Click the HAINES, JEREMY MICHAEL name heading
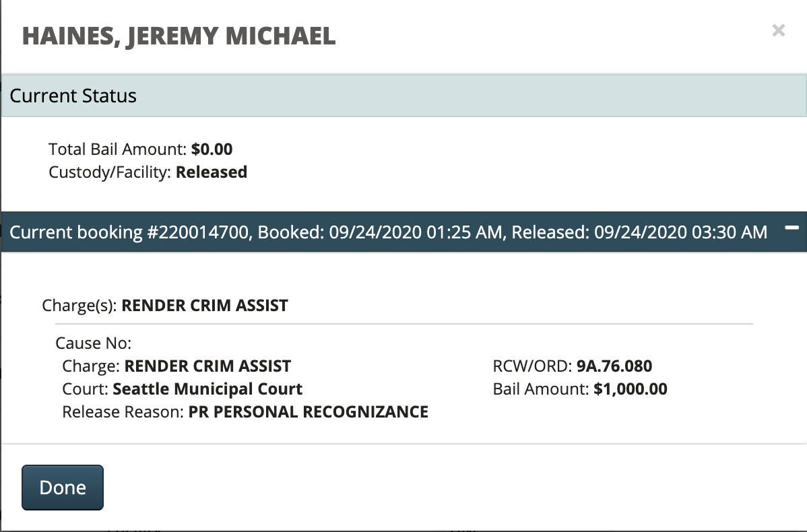Viewport: 807px width, 532px height. pyautogui.click(x=179, y=36)
